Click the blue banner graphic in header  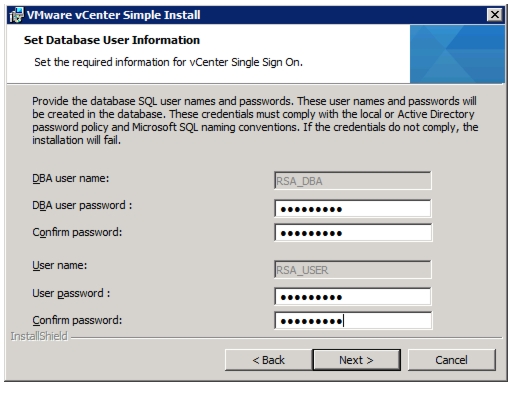(457, 54)
